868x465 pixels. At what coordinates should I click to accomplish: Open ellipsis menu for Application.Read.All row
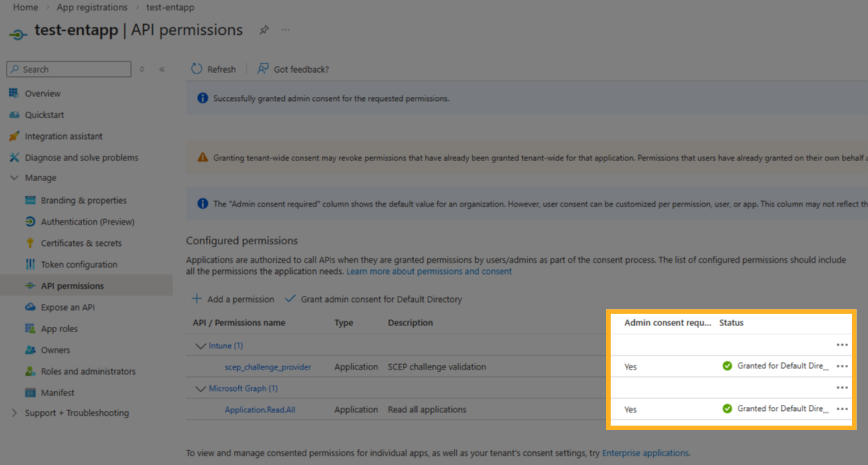tap(842, 409)
